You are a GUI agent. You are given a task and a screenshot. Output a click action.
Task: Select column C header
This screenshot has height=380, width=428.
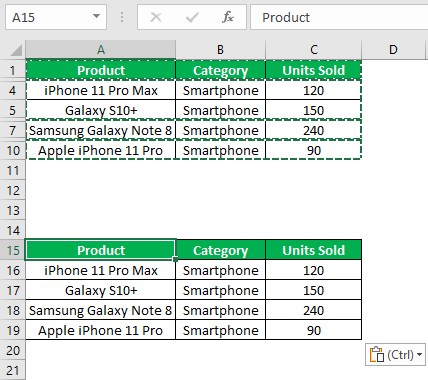point(314,50)
